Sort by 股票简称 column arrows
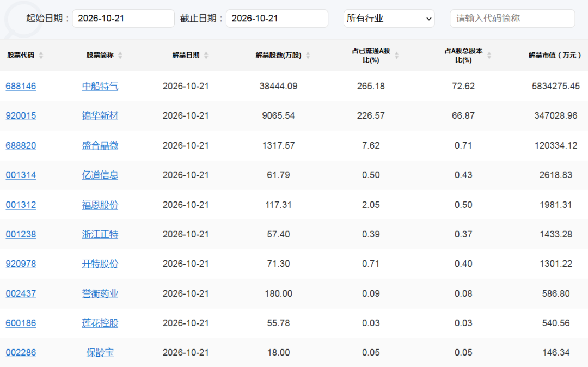588x367 pixels. coord(120,56)
